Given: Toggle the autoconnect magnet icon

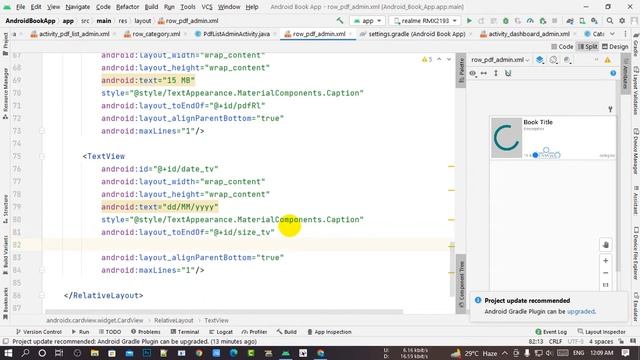Looking at the screenshot, I should click(x=508, y=73).
